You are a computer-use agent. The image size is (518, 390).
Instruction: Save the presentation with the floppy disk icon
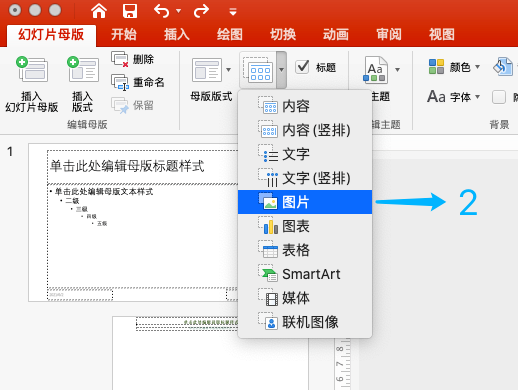(130, 11)
